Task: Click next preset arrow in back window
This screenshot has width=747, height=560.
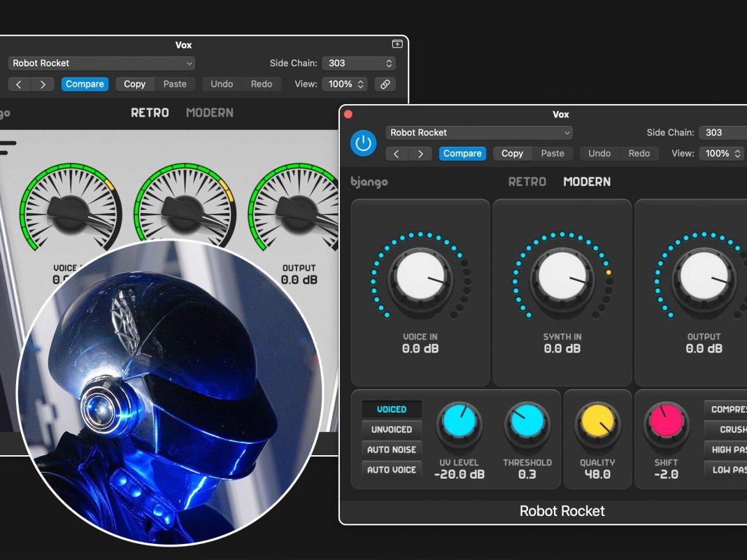Action: coord(43,84)
